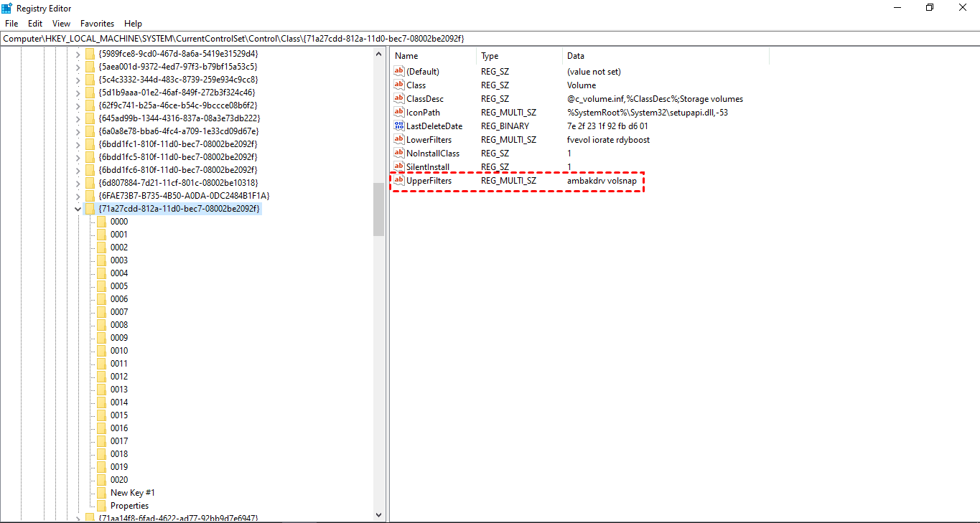Click the ab icon next to SilentInstall
Screen dimensions: 980x523
coord(398,166)
